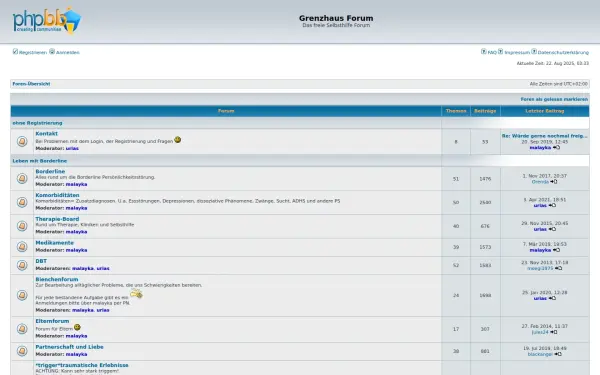The width and height of the screenshot is (600, 375).
Task: Open latest post icon in Komorbiditäten row
Action: (552, 205)
